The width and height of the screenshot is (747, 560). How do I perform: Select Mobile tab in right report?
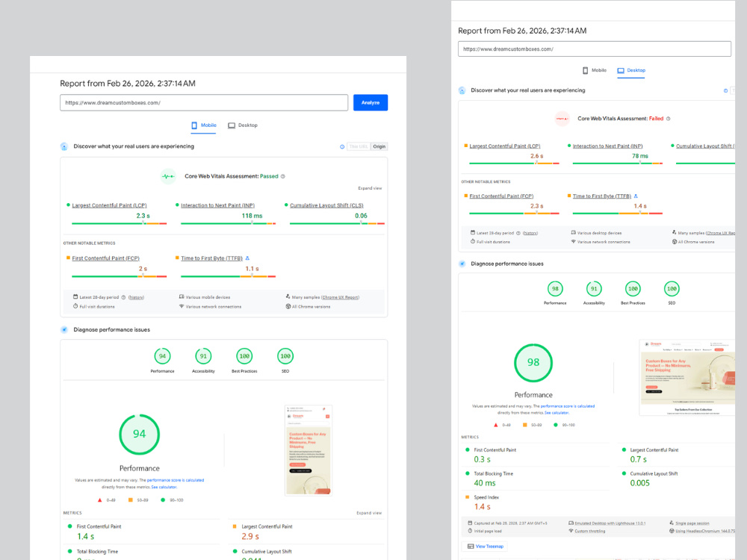594,70
